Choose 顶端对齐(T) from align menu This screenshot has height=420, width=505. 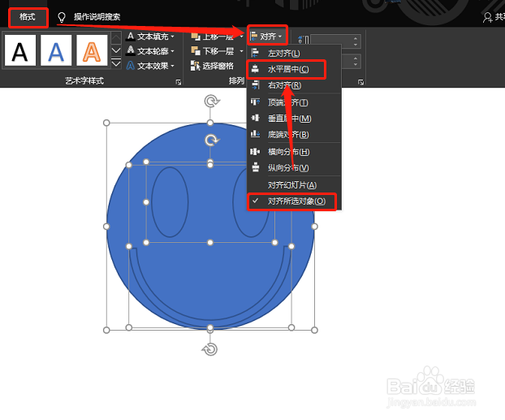click(294, 102)
